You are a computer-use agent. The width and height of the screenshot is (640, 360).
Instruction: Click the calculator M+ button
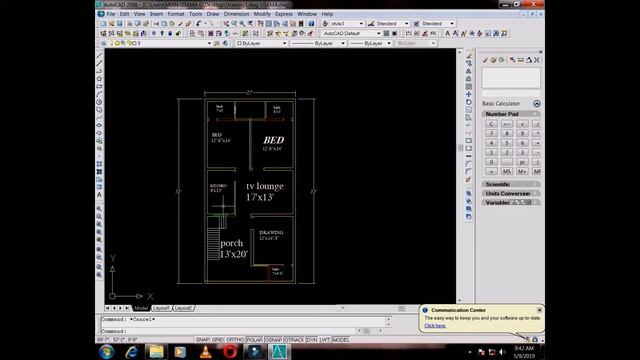[522, 171]
